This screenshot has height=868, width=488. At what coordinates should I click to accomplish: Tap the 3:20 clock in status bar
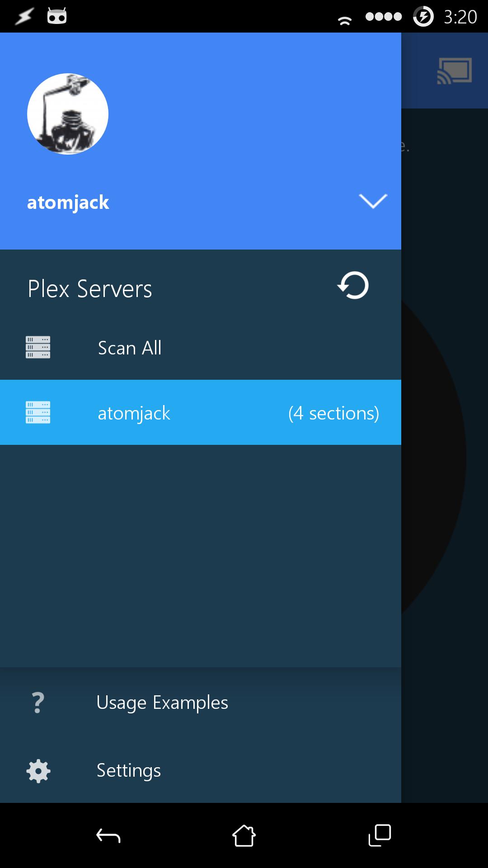pos(460,17)
